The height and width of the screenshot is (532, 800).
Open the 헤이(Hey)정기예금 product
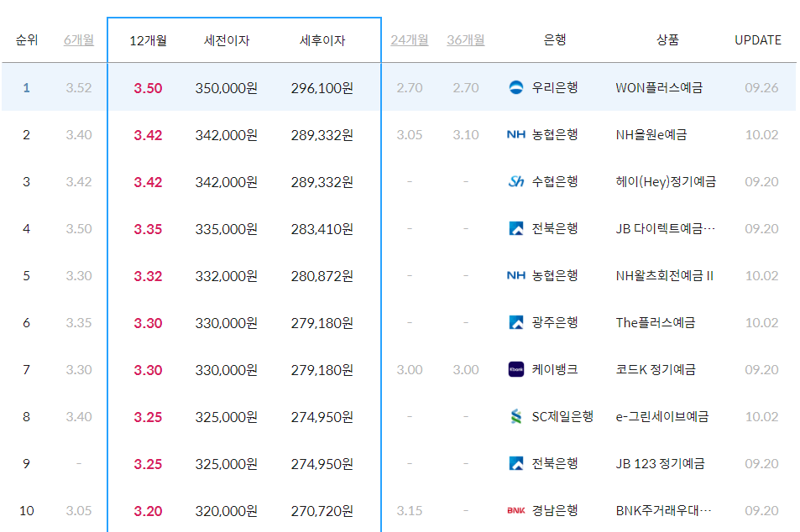tap(666, 181)
